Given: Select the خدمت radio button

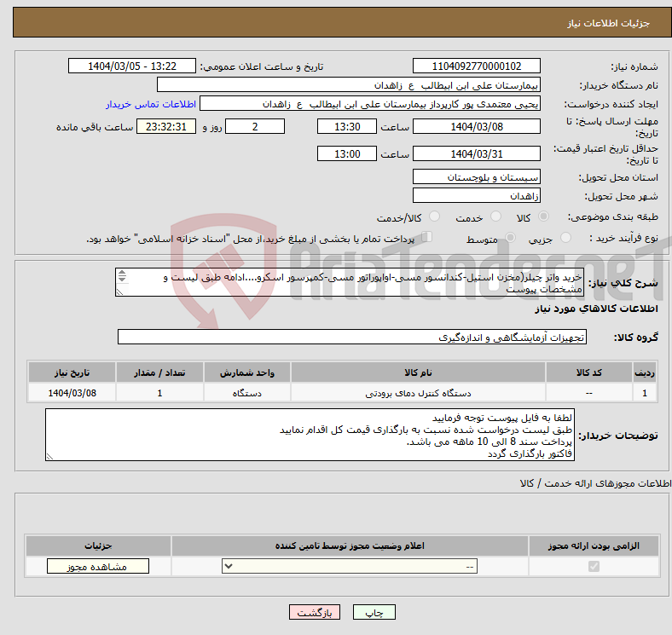Looking at the screenshot, I should (x=495, y=216).
